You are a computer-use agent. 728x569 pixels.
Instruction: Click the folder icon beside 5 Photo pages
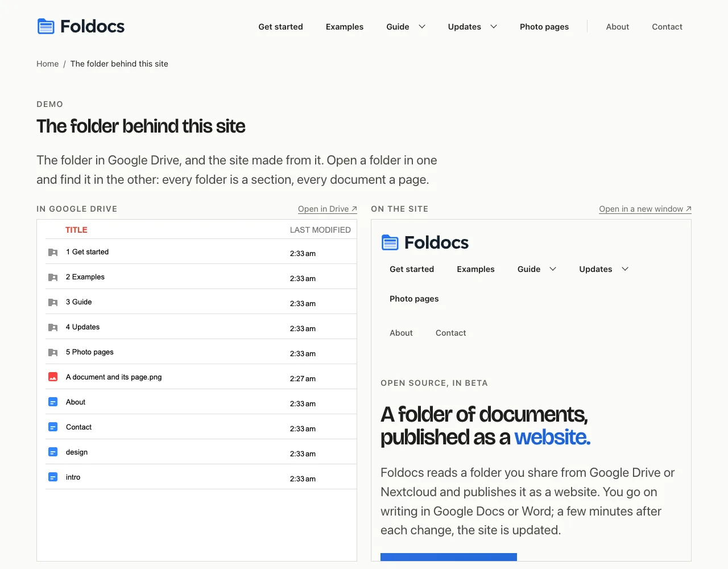[53, 352]
